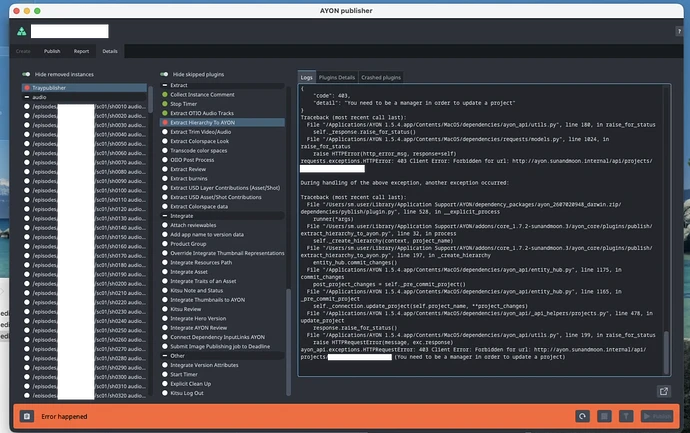
Task: Switch to the Create tab
Action: pyautogui.click(x=23, y=51)
